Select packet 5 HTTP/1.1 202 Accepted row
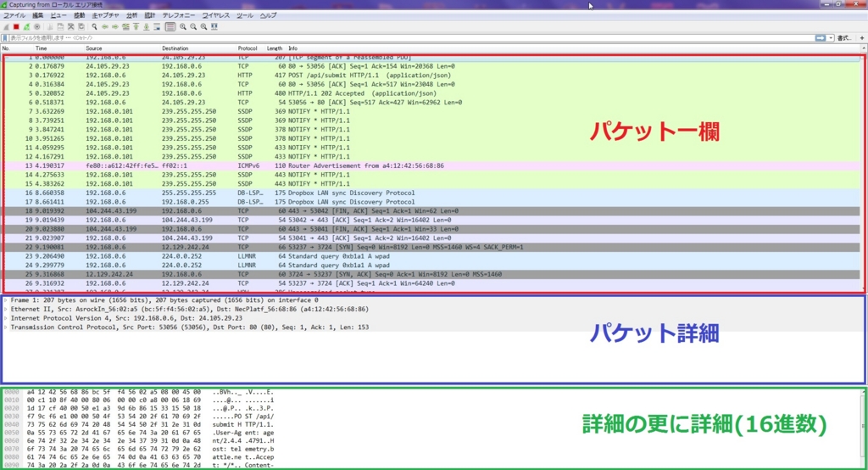Screen dimensions: 868x470 [431, 93]
